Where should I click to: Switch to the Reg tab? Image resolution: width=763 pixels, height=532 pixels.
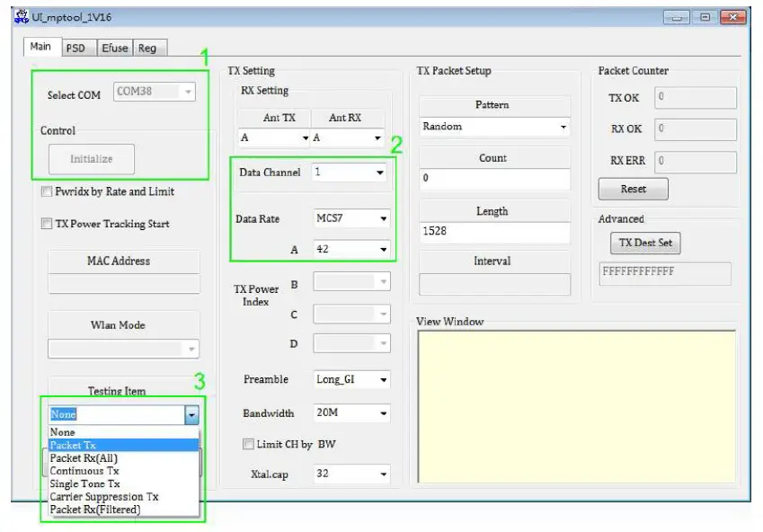pyautogui.click(x=149, y=48)
